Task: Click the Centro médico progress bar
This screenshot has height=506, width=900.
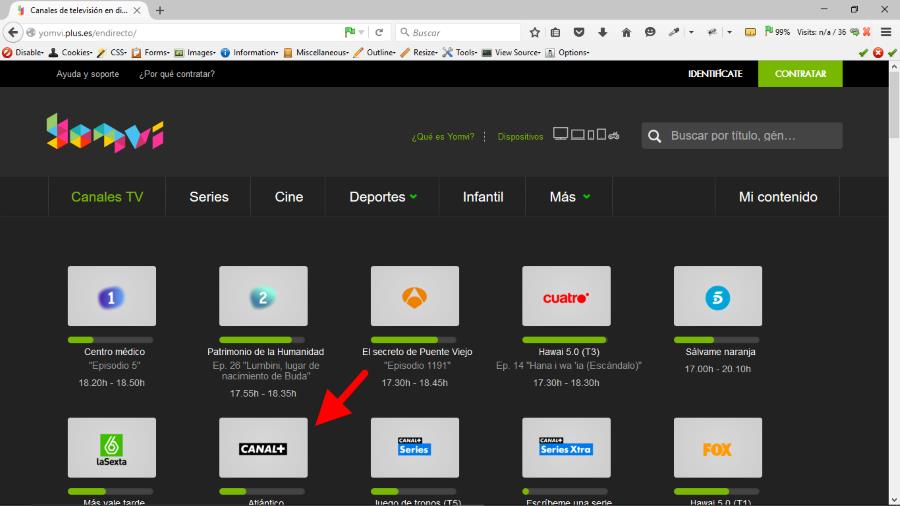Action: coord(110,340)
